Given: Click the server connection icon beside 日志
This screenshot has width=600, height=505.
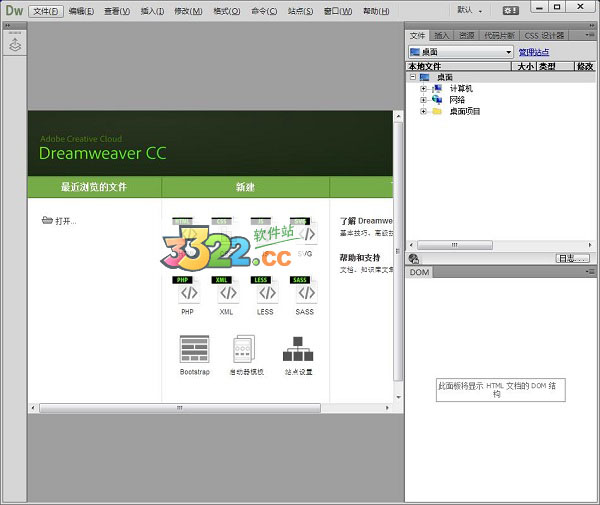Looking at the screenshot, I should pyautogui.click(x=414, y=259).
